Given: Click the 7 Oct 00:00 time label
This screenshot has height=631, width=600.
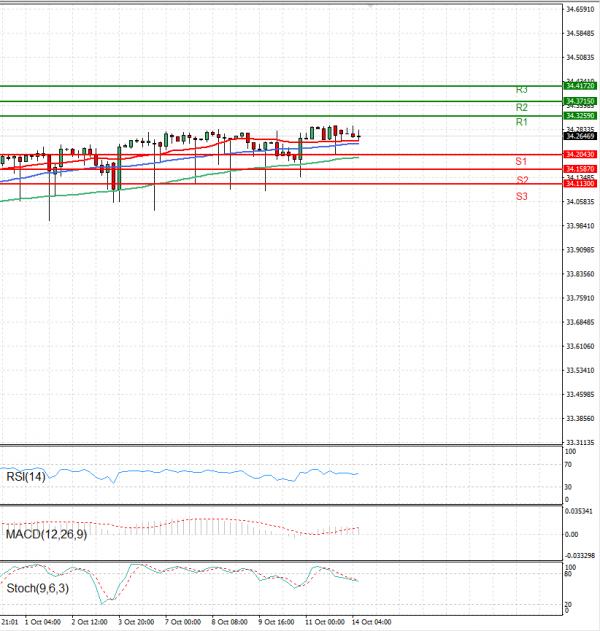Looking at the screenshot, I should (183, 622).
